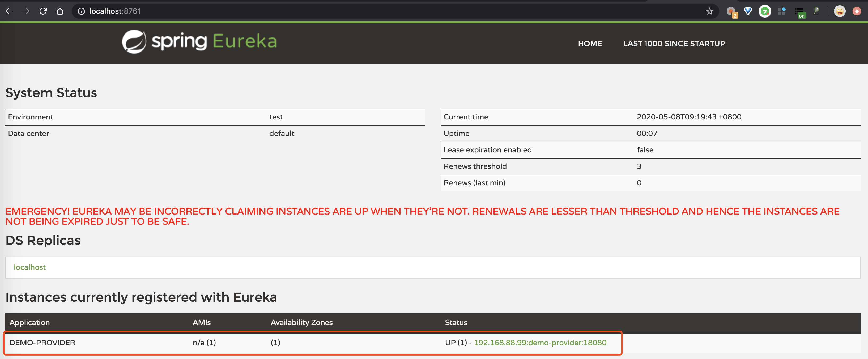The image size is (868, 359).
Task: Bookmark this page with the star
Action: [x=709, y=11]
